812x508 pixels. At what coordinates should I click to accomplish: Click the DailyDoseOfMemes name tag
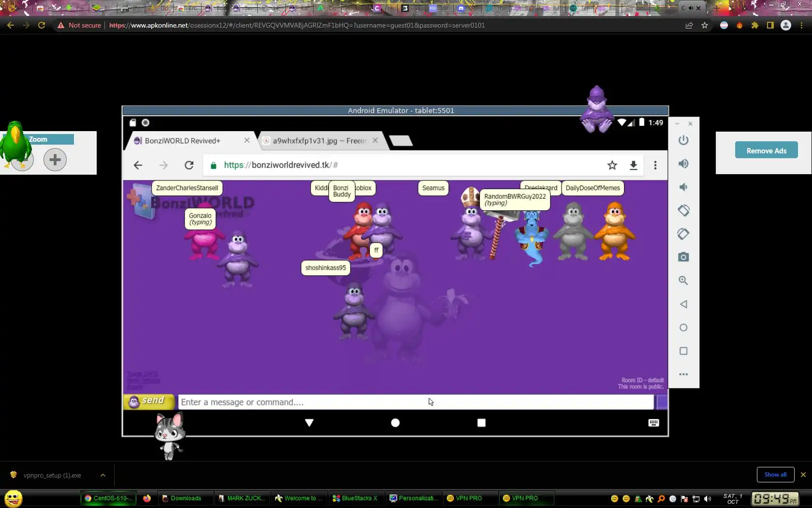coord(593,188)
